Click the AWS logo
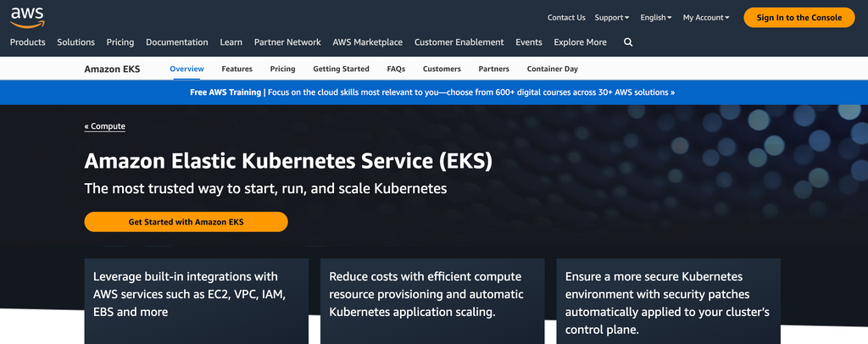Image resolution: width=868 pixels, height=344 pixels. pos(27,15)
